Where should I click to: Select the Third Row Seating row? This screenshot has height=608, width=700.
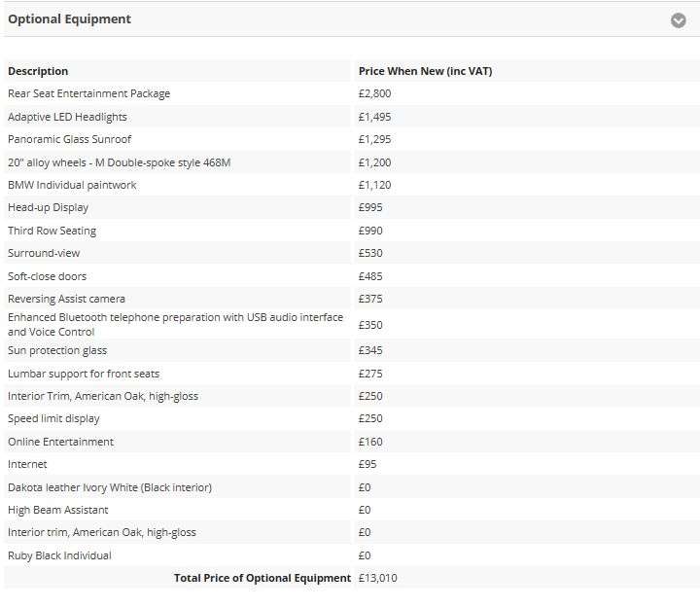352,231
